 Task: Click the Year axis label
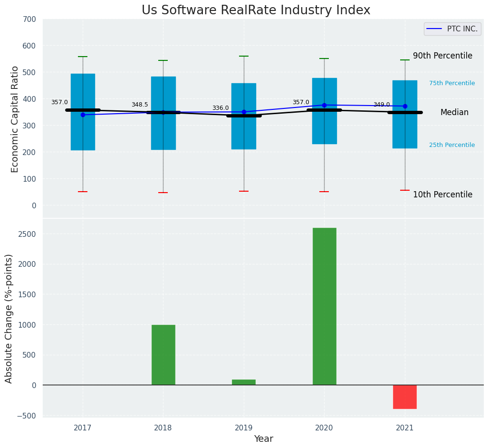tap(264, 438)
